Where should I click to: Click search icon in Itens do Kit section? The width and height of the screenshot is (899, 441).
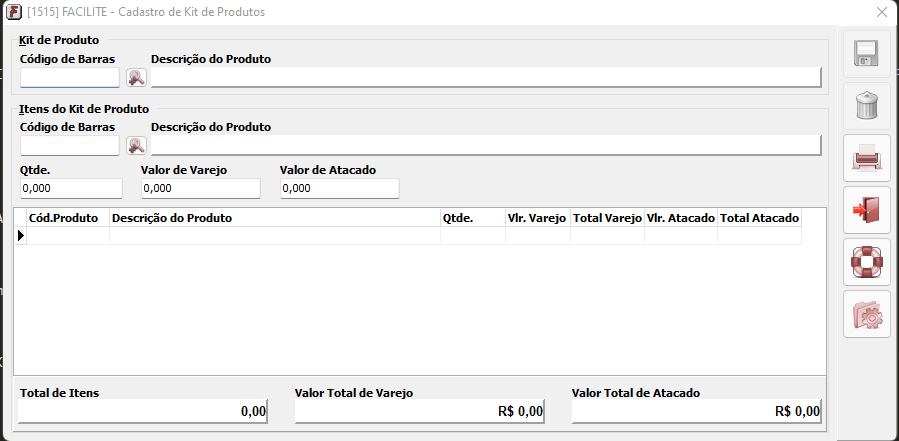coord(136,146)
